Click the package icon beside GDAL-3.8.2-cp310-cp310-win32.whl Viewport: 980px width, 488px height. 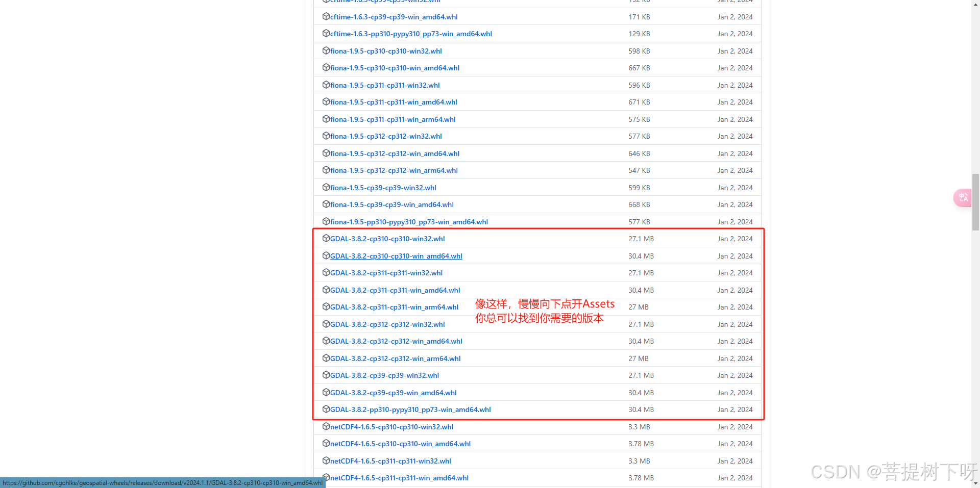point(326,238)
